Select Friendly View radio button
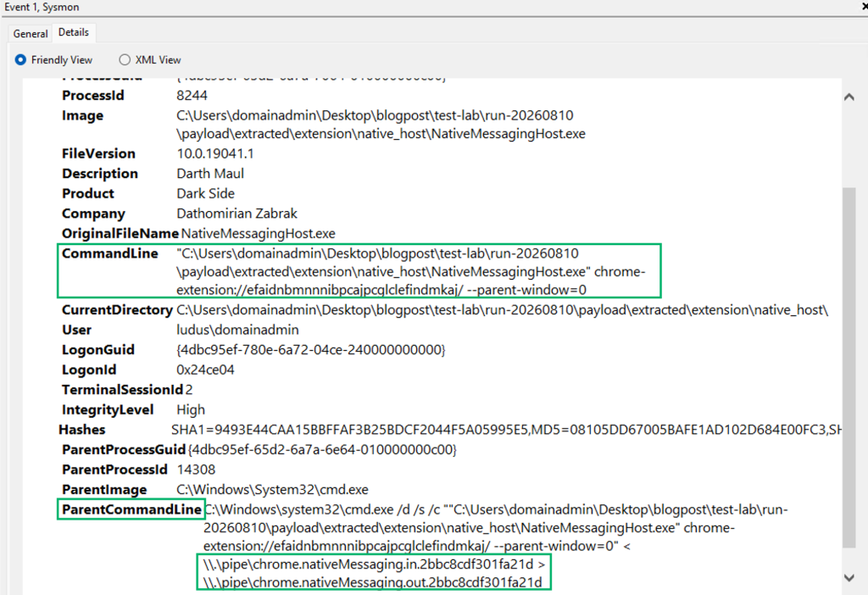Image resolution: width=868 pixels, height=595 pixels. [x=20, y=60]
